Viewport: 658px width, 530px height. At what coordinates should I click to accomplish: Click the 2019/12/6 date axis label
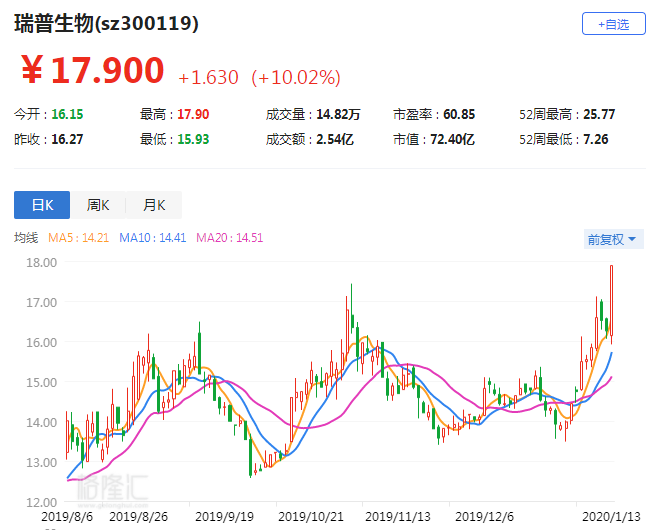pos(484,517)
